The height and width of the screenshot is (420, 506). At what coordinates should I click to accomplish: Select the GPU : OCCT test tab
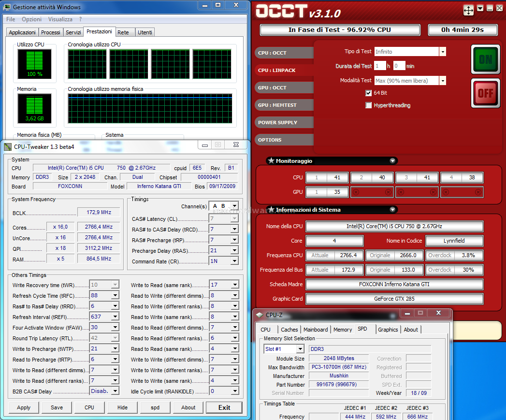click(x=284, y=87)
